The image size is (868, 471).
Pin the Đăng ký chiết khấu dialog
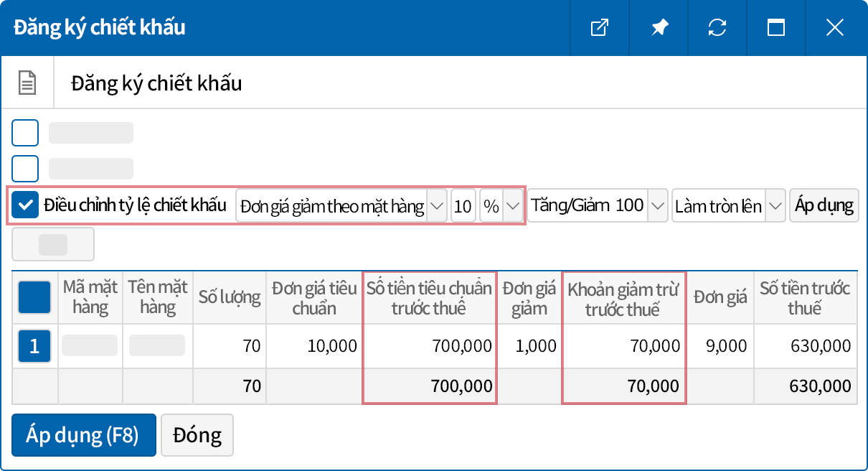[x=659, y=28]
